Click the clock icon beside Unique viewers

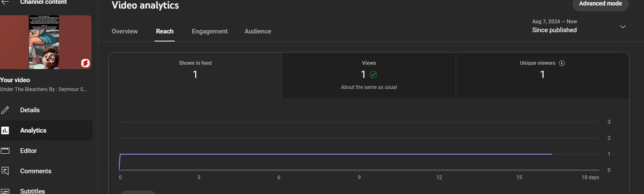pos(562,63)
